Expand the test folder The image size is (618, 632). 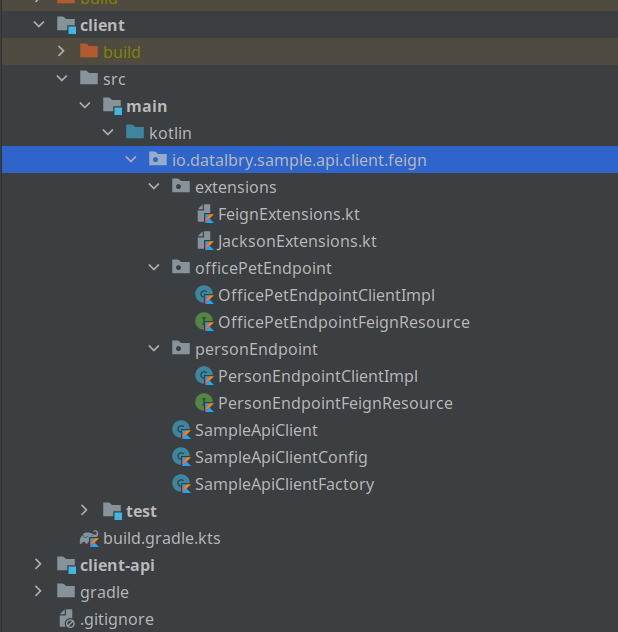pyautogui.click(x=85, y=511)
